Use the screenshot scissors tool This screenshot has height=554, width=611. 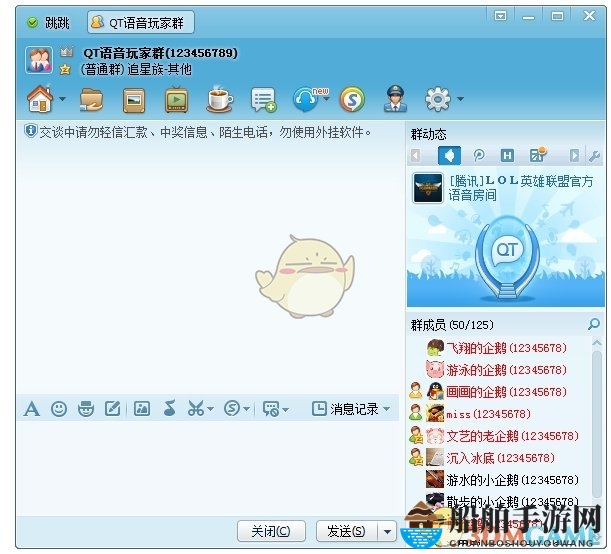click(x=196, y=409)
